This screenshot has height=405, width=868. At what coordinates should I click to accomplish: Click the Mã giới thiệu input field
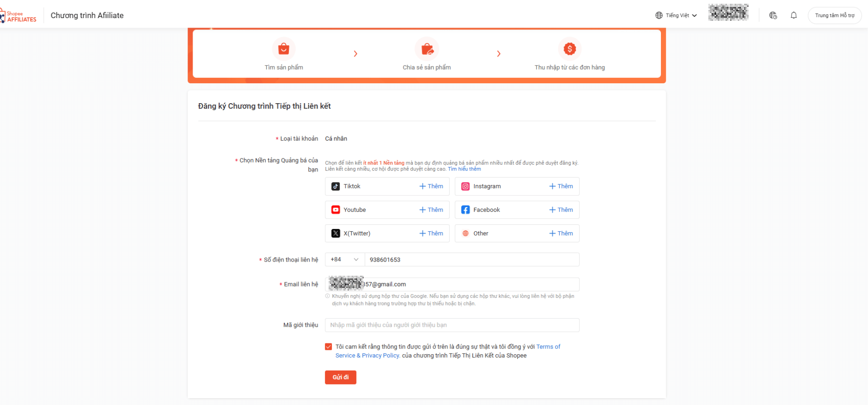[452, 325]
